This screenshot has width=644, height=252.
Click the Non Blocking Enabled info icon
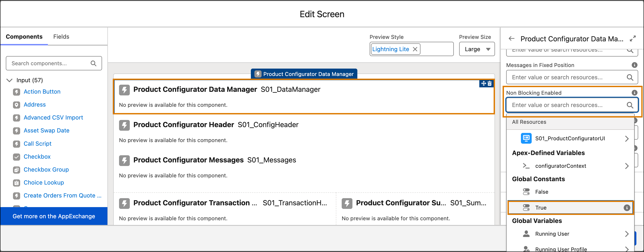[x=634, y=93]
